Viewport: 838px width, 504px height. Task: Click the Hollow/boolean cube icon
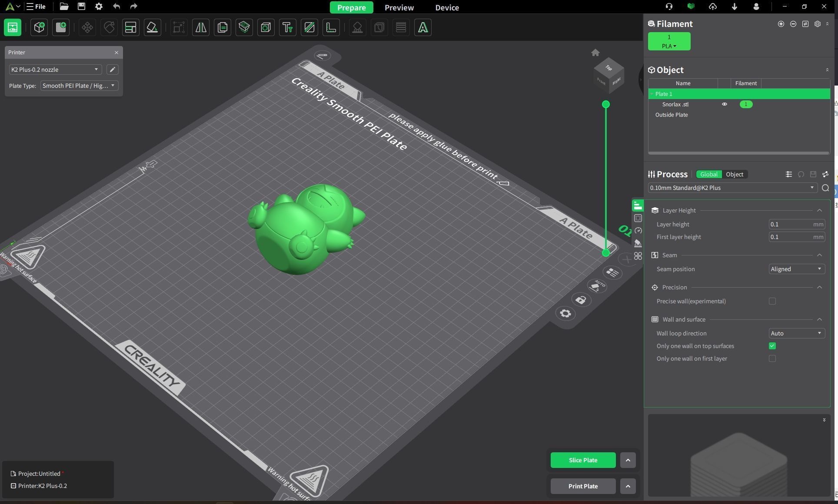pos(266,28)
